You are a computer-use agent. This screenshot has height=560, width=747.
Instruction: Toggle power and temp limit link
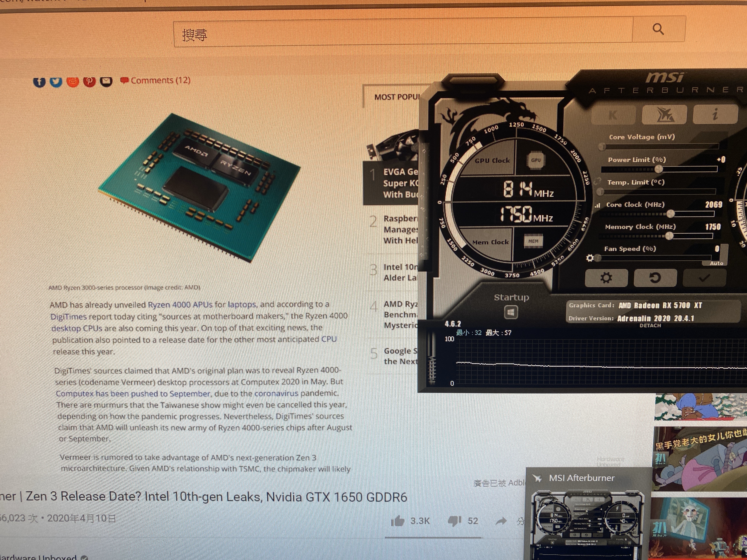pos(597,181)
